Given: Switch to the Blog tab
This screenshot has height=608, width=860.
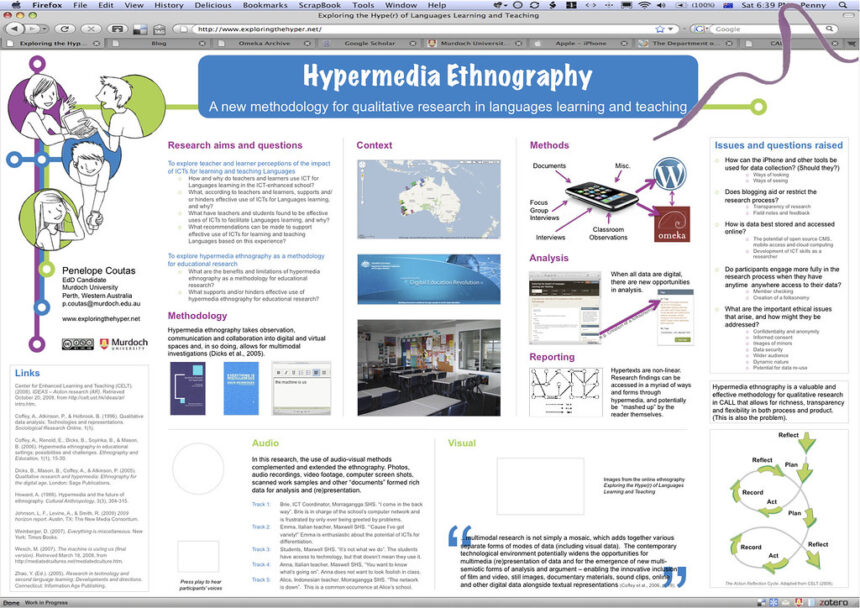Looking at the screenshot, I should (159, 43).
